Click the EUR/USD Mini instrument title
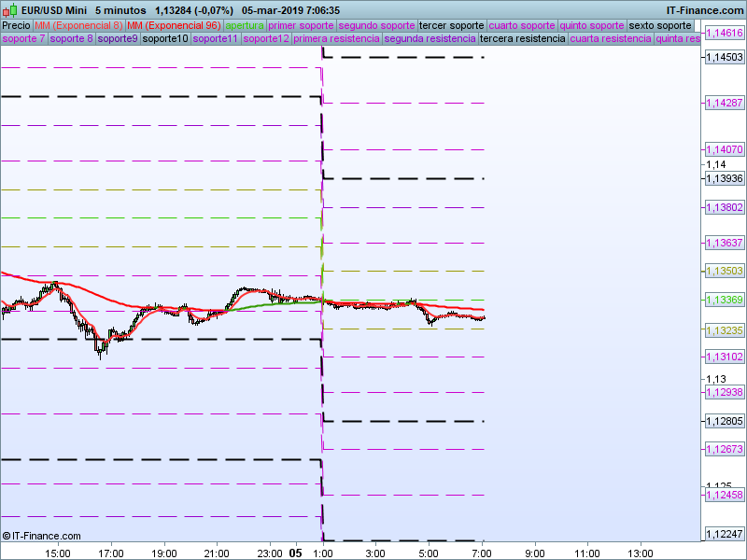 (x=54, y=10)
